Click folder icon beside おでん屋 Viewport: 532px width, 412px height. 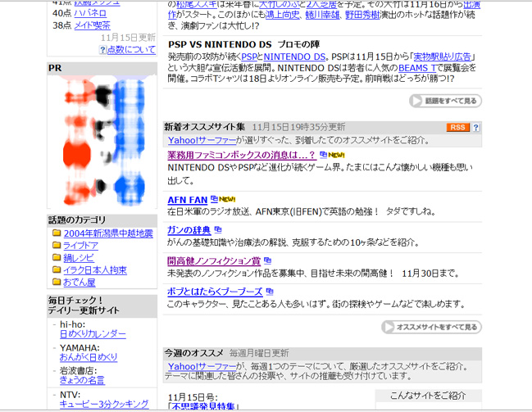[57, 282]
